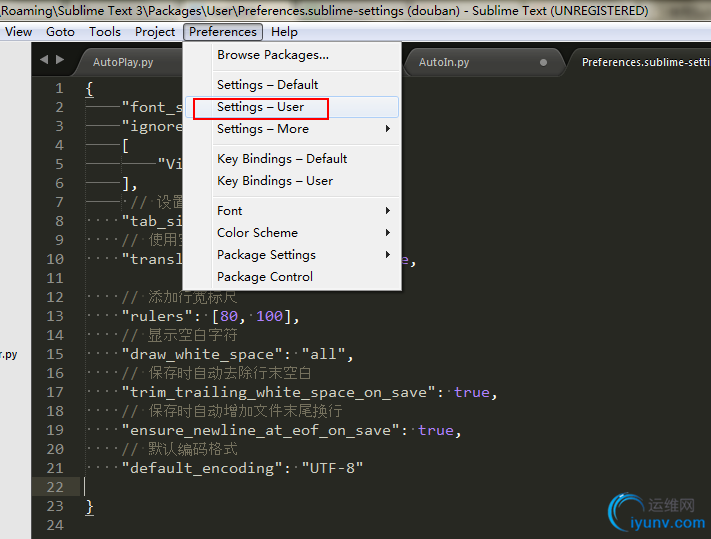Expand the Color Scheme submenu
The height and width of the screenshot is (539, 711).
click(292, 233)
